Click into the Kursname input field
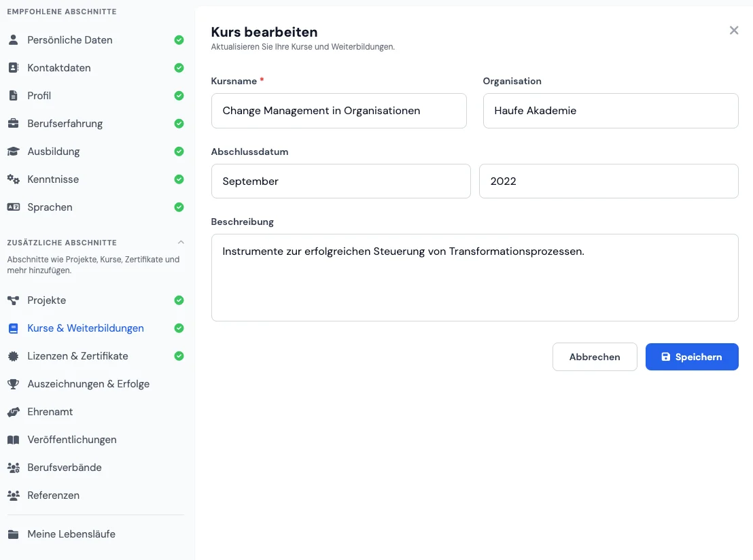The height and width of the screenshot is (560, 753). pyautogui.click(x=338, y=111)
